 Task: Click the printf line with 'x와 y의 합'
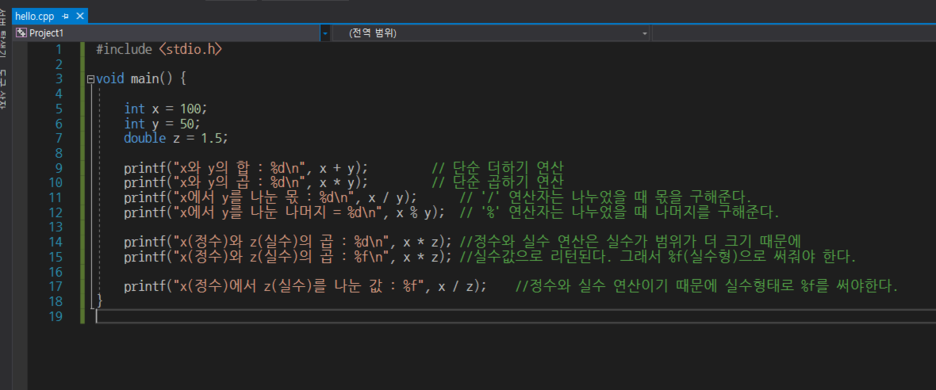click(246, 168)
